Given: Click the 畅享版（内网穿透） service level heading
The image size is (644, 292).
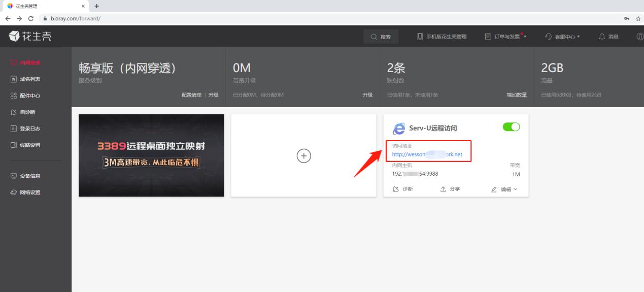Looking at the screenshot, I should 129,69.
